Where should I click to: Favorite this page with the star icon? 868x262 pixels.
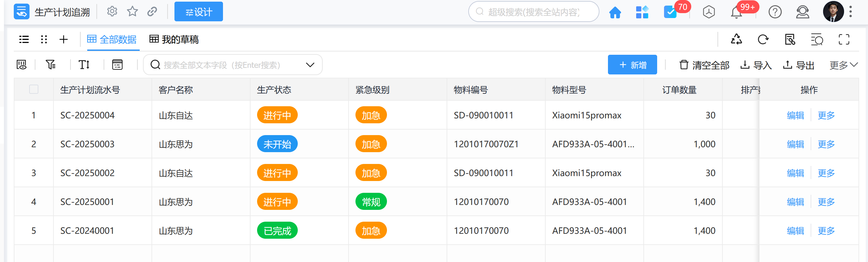(x=132, y=12)
